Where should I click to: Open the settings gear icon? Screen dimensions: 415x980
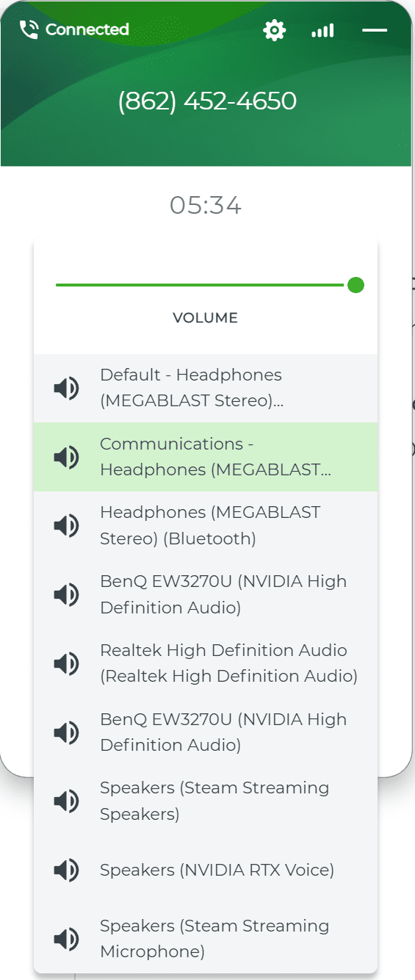click(275, 30)
